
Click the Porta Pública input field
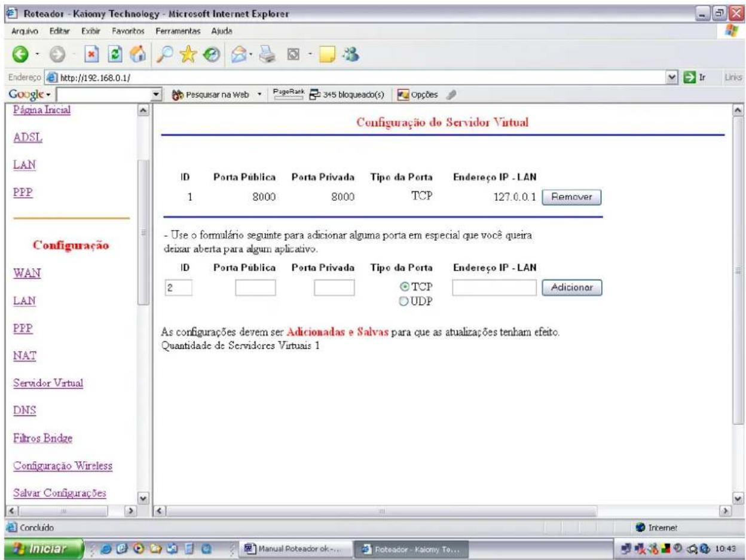point(255,287)
